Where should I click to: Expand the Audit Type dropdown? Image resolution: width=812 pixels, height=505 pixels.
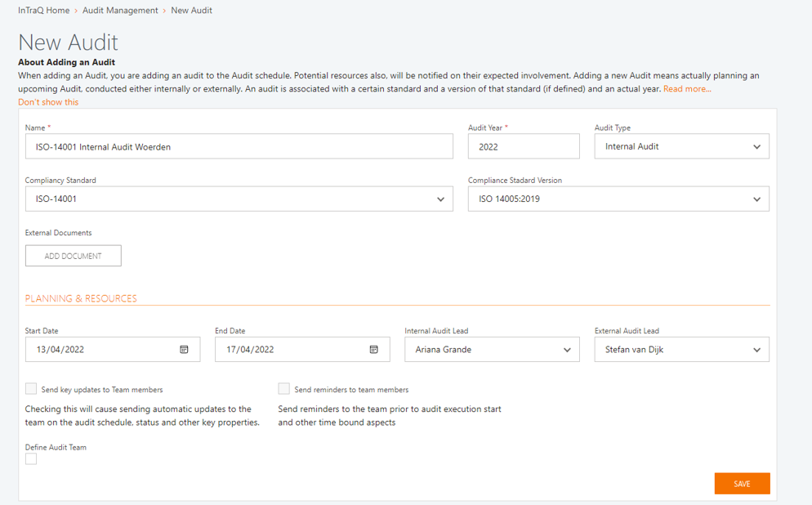(681, 147)
